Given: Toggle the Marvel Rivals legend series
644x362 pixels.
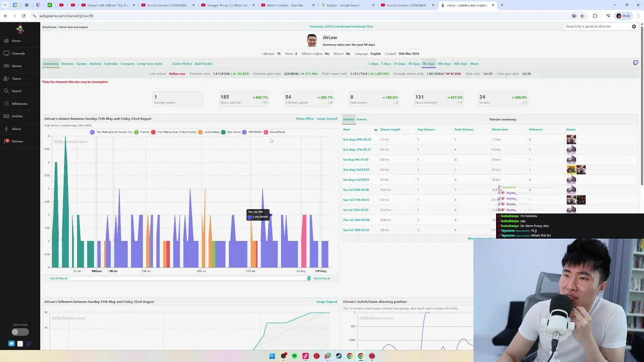Looking at the screenshot, I should point(275,132).
